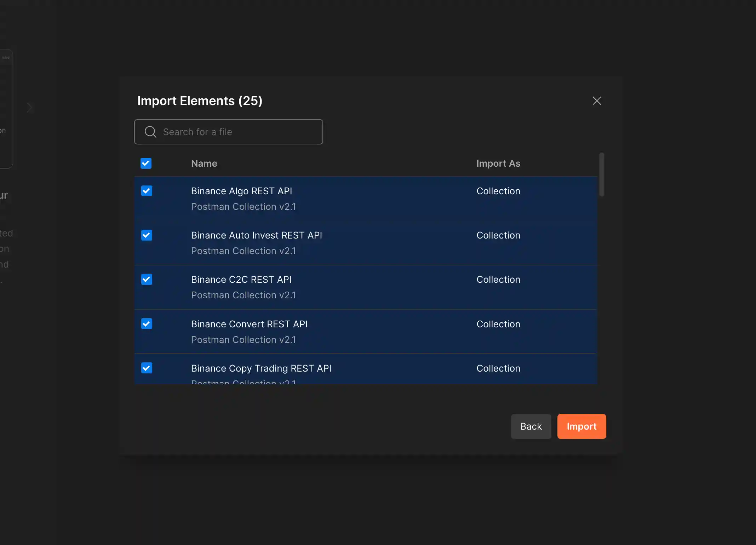Deselect Binance Algo REST API
This screenshot has height=545, width=756.
(x=146, y=191)
